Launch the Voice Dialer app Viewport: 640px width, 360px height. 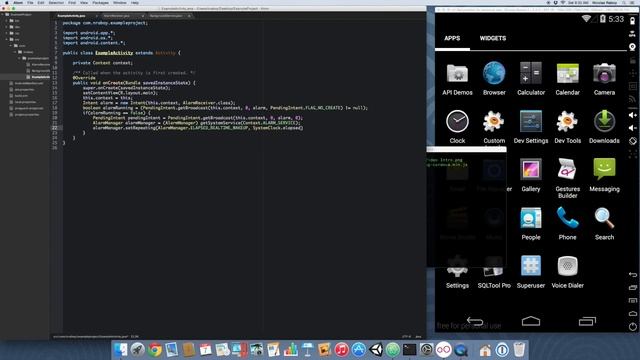(x=567, y=272)
